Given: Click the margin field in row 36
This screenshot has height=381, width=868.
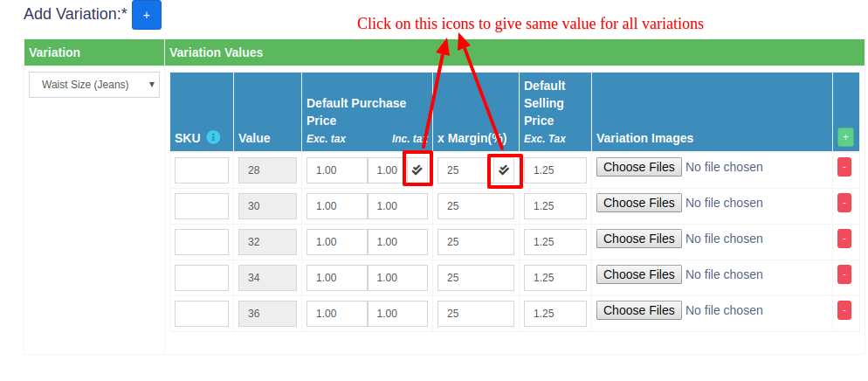Looking at the screenshot, I should (476, 314).
